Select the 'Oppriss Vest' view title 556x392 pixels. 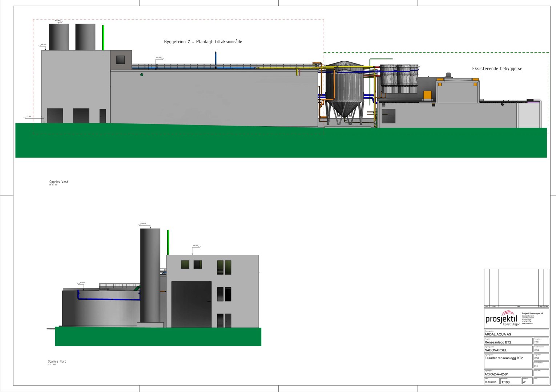[59, 182]
